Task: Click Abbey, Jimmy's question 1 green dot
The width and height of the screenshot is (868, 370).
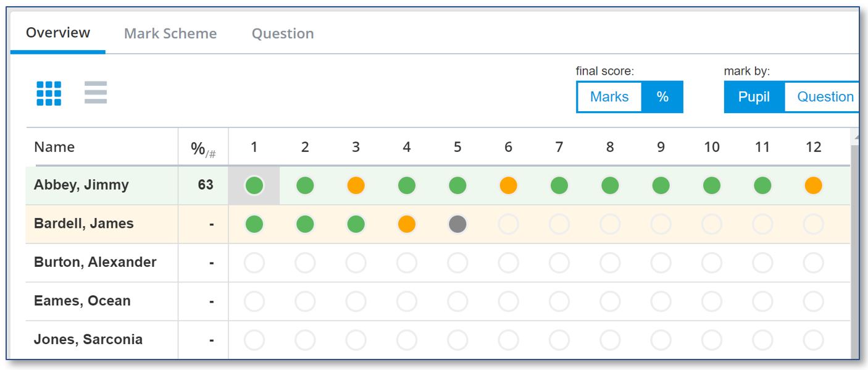Action: pyautogui.click(x=254, y=185)
